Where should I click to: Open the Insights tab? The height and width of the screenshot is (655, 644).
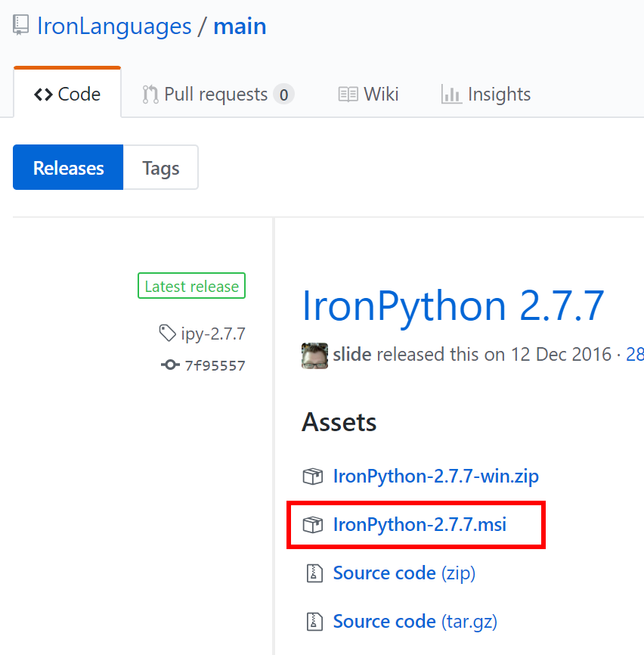(486, 95)
